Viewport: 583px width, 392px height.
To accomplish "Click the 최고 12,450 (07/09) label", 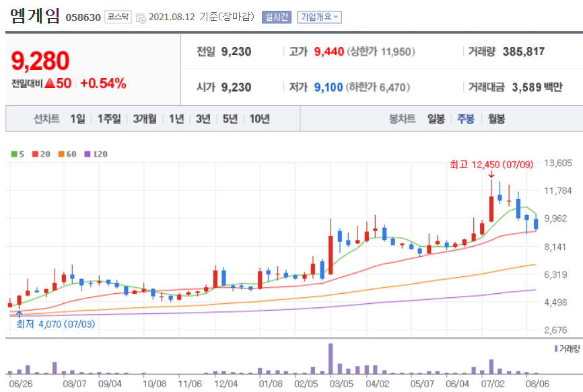I will coord(491,165).
